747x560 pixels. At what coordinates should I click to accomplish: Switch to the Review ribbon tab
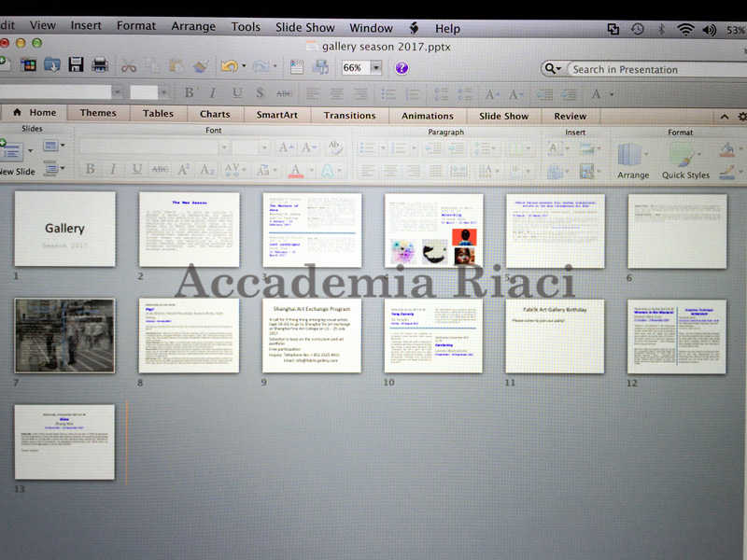pos(571,116)
